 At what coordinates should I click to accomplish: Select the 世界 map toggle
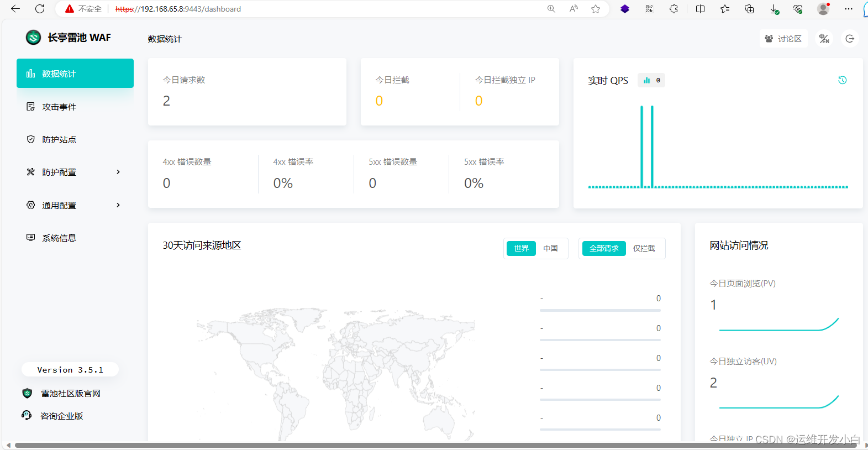[x=522, y=248]
